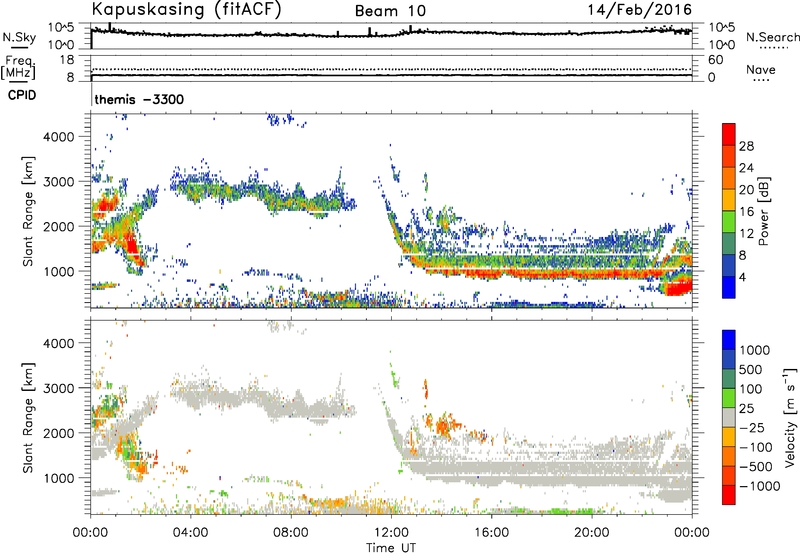The height and width of the screenshot is (554, 800).
Task: Click the 04:00 time axis label
Action: [x=191, y=533]
